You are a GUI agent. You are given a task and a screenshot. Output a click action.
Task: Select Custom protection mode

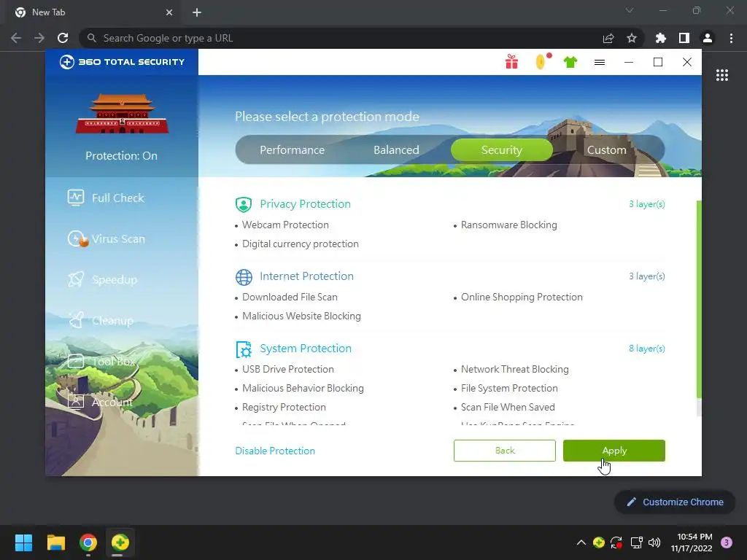(606, 150)
